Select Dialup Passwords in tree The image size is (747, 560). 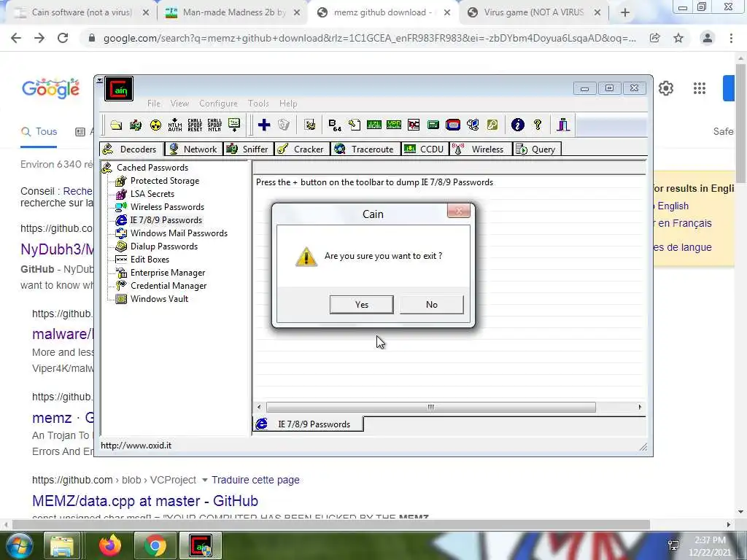pos(164,246)
